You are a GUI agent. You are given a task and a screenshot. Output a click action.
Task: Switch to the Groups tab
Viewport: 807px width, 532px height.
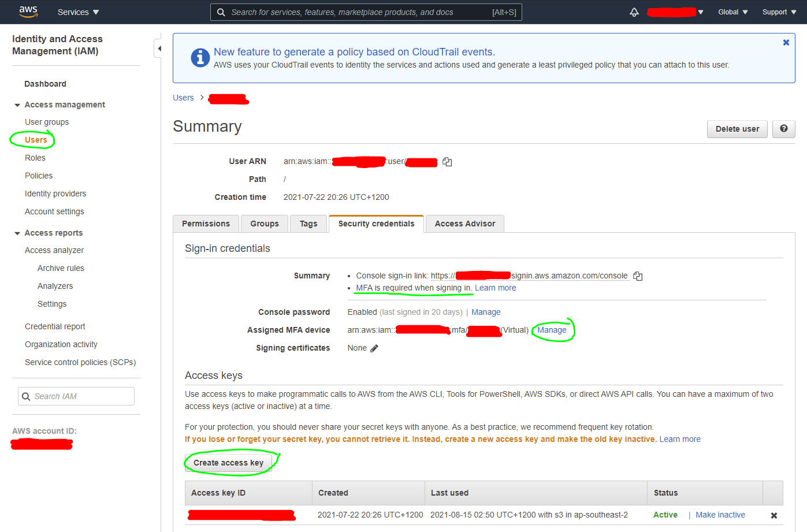pyautogui.click(x=265, y=224)
